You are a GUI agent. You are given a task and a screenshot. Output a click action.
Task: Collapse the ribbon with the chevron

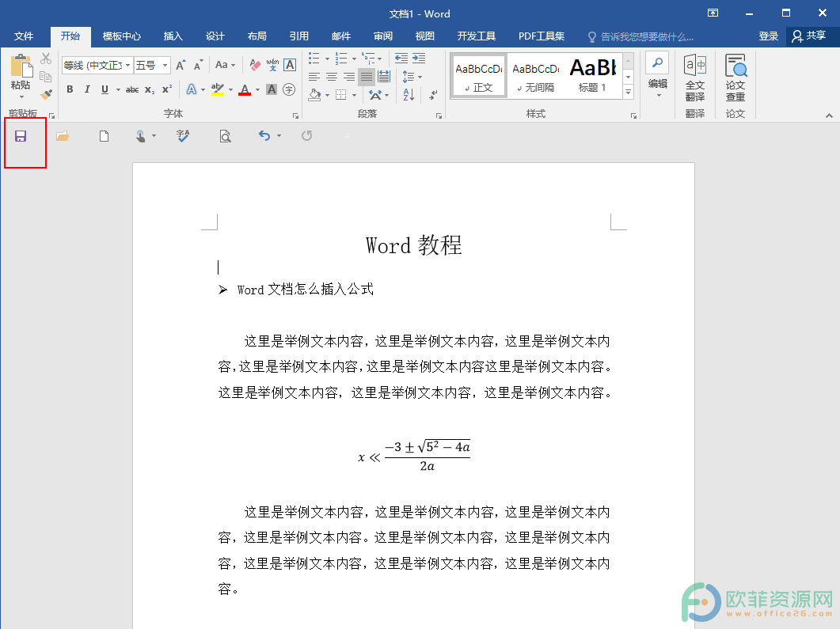(x=829, y=115)
